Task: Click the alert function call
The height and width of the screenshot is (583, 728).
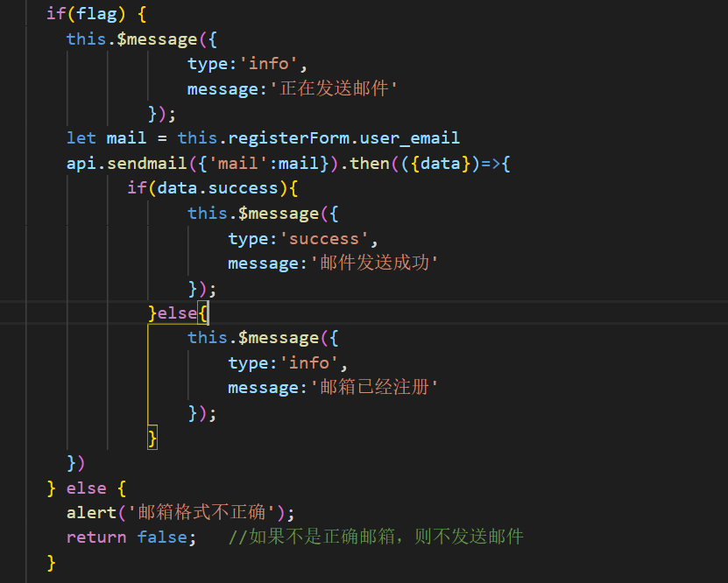Action: [x=91, y=512]
